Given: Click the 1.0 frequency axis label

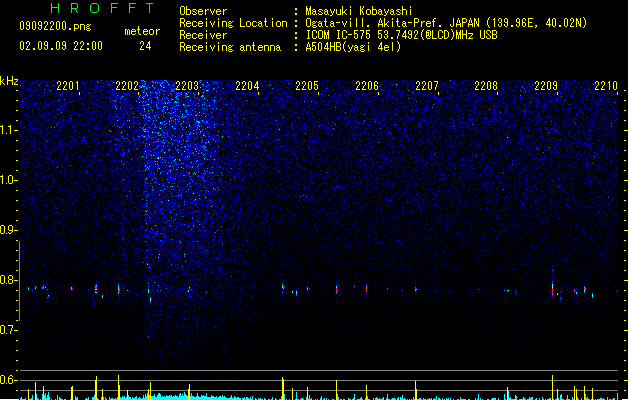Looking at the screenshot, I should [8, 180].
